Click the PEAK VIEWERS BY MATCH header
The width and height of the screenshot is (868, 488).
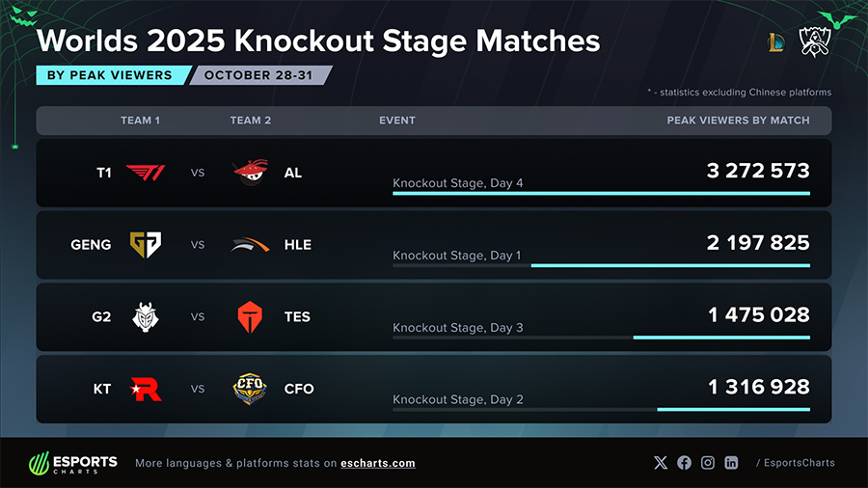(x=738, y=121)
